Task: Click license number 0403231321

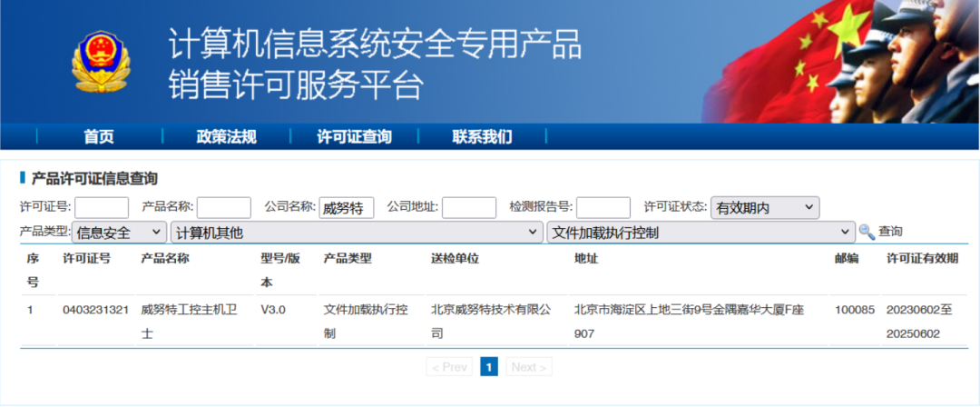Action: (x=95, y=310)
